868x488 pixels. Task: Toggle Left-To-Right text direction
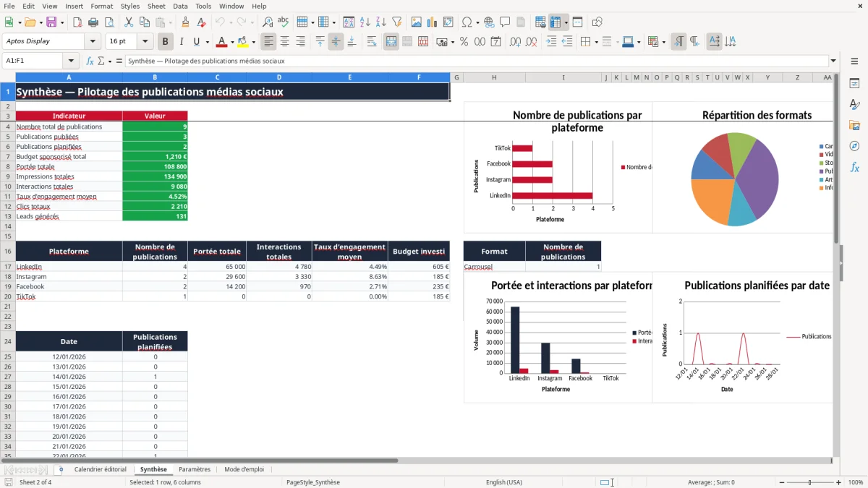click(678, 42)
